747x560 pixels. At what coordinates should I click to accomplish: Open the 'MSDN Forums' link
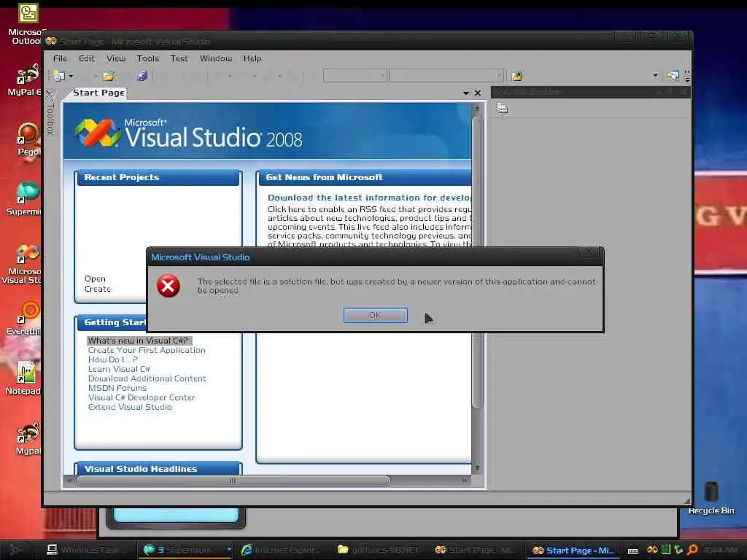point(117,388)
